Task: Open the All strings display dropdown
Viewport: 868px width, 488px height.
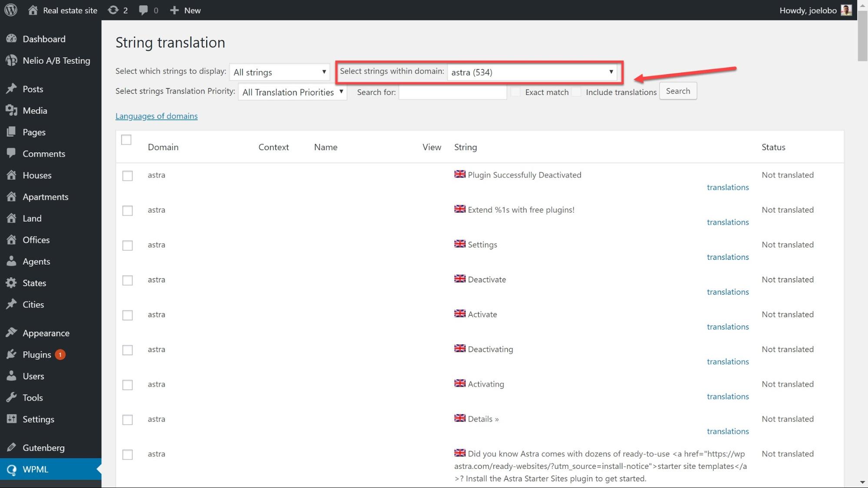Action: (x=279, y=72)
